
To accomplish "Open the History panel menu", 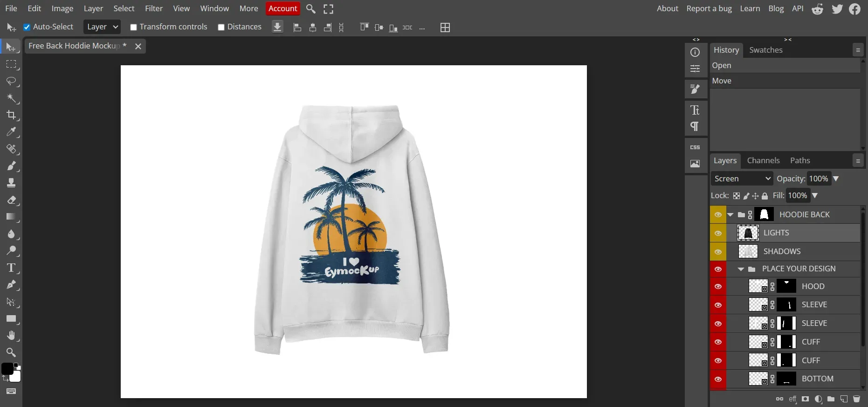I will tap(858, 50).
